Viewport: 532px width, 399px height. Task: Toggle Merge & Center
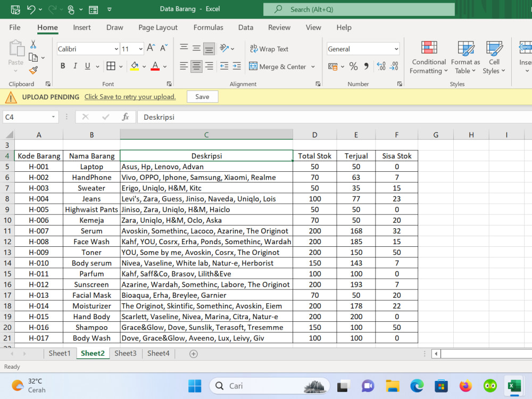278,66
